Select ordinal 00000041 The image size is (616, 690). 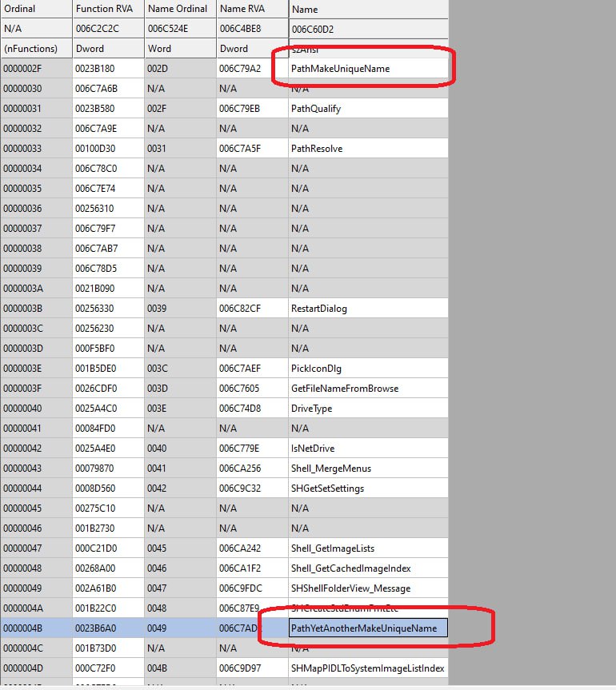36,429
